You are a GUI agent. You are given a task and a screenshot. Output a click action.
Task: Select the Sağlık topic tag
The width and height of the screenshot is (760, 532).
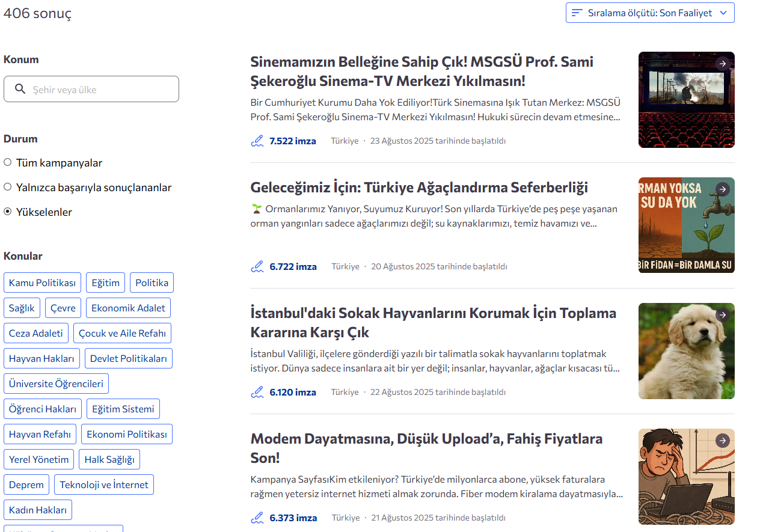click(x=22, y=308)
